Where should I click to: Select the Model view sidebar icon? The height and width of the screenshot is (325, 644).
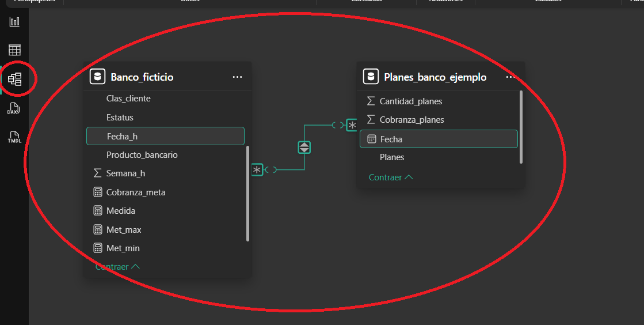tap(14, 79)
